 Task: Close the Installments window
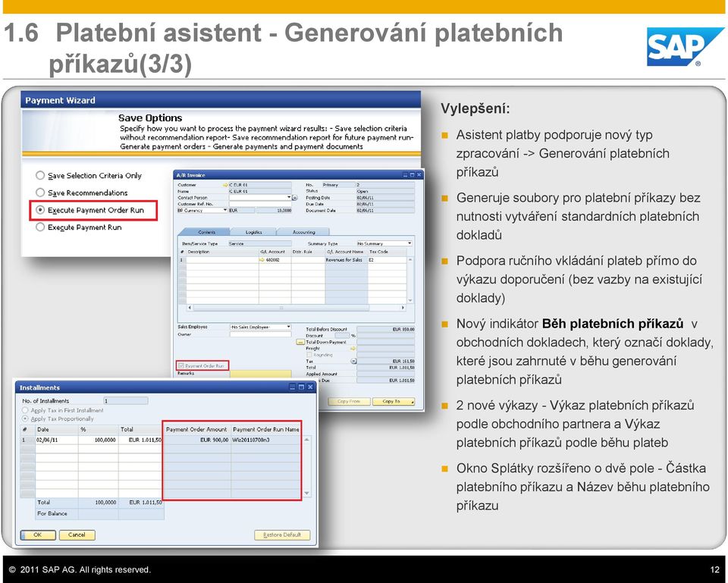(310, 387)
